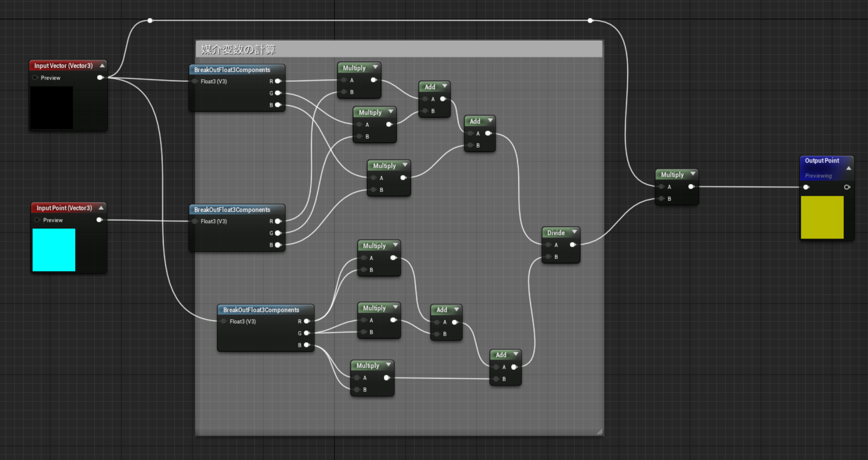Click the cyan preview swatch of Input Point
868x460 pixels.
(x=54, y=250)
